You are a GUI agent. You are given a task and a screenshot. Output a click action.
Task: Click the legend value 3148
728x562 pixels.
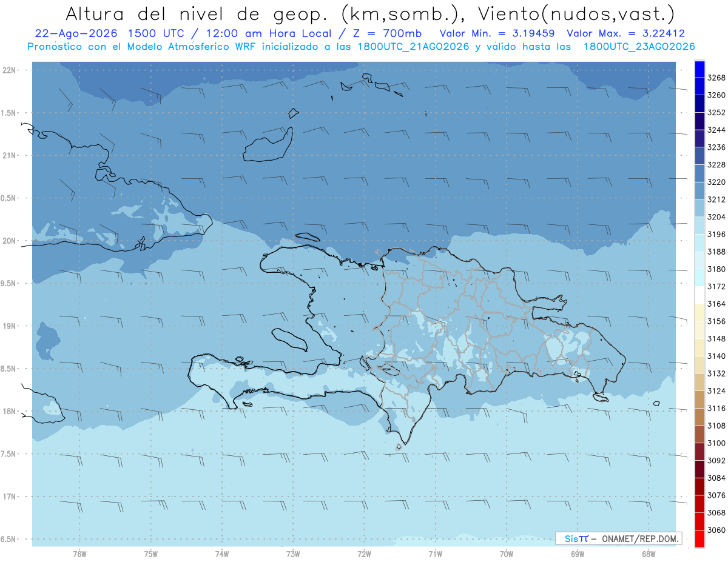tap(716, 338)
